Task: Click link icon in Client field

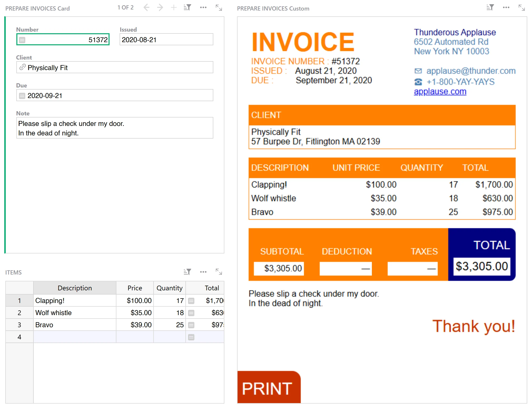Action: [22, 67]
